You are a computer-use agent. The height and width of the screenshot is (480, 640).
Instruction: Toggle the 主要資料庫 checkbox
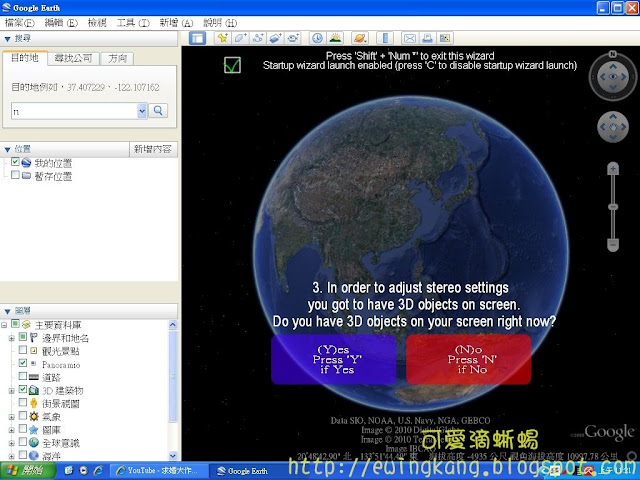15,324
